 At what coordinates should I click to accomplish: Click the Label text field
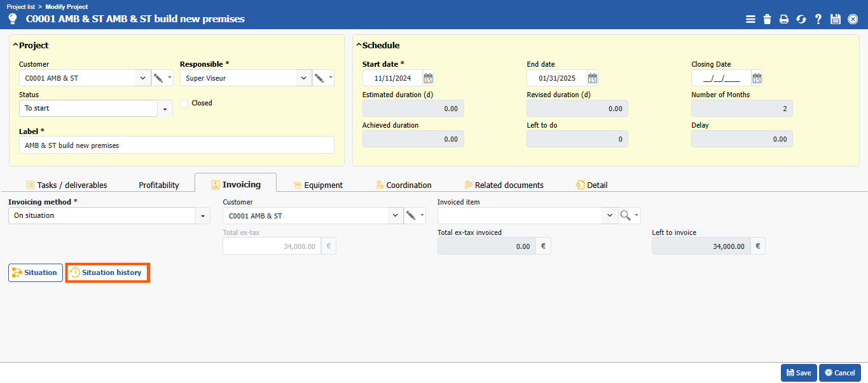[x=176, y=145]
